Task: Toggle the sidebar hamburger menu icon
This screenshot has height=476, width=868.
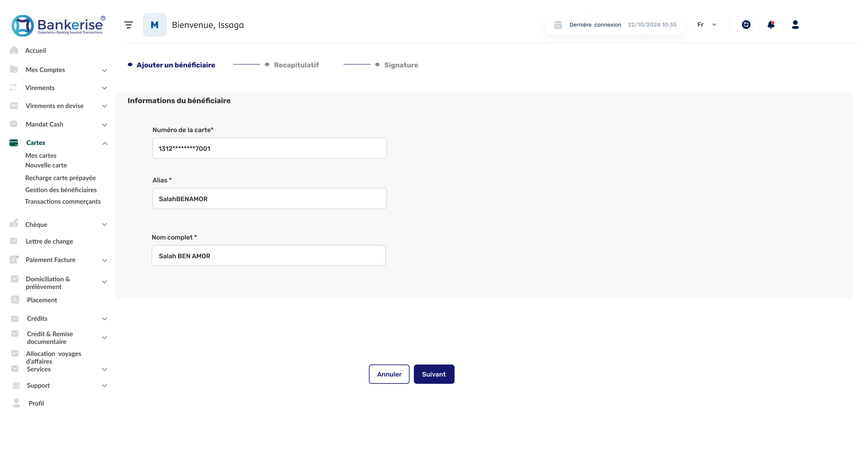Action: point(128,25)
